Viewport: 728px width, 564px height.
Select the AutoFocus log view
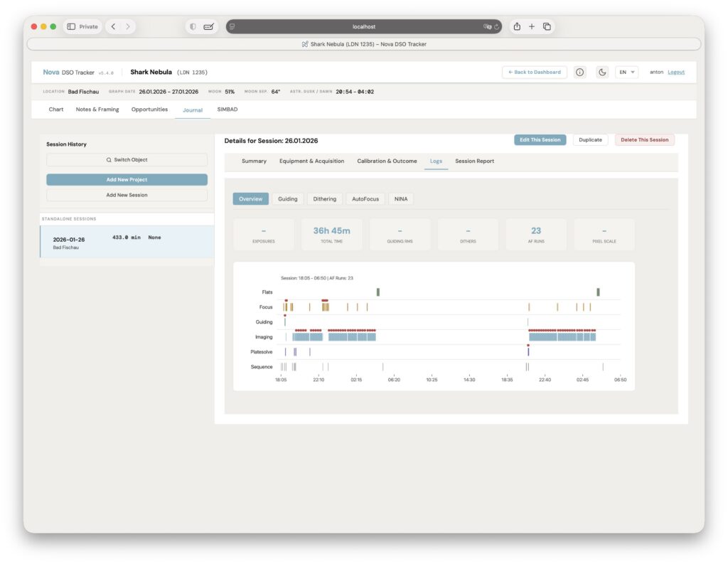364,199
